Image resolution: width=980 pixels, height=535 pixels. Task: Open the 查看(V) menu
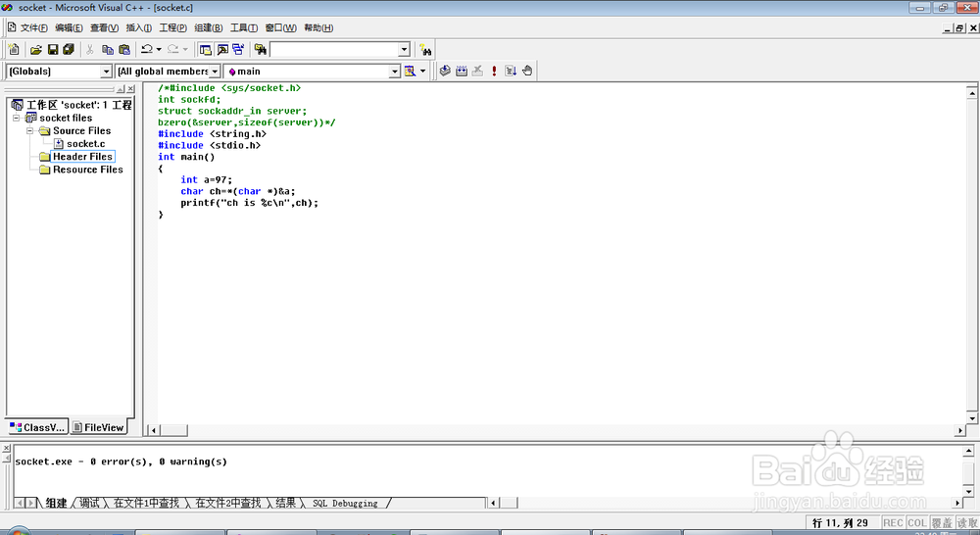(105, 27)
